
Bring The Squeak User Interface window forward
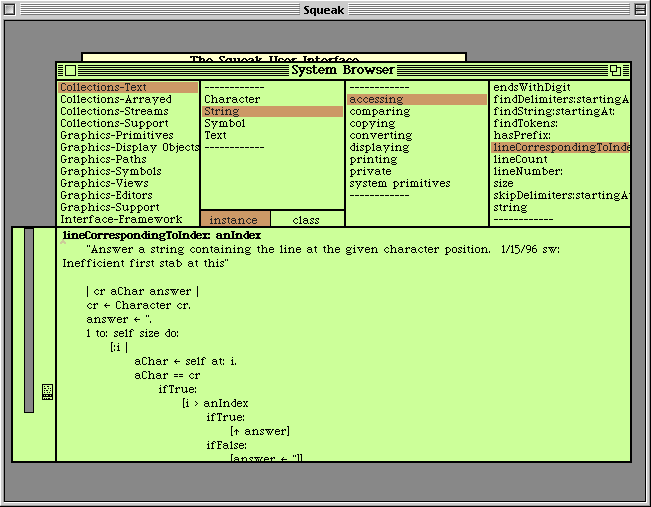click(x=274, y=57)
